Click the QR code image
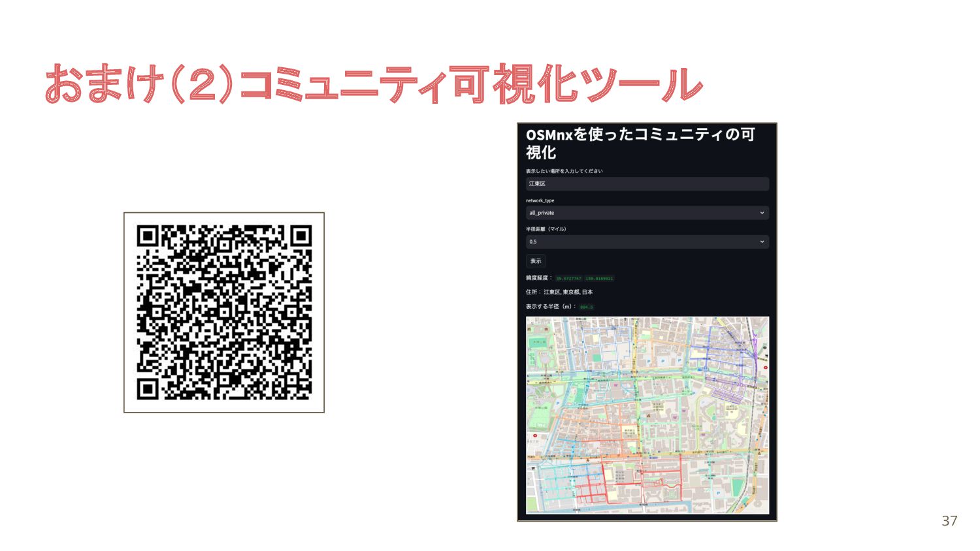Screen dimensions: 980x551 224,313
